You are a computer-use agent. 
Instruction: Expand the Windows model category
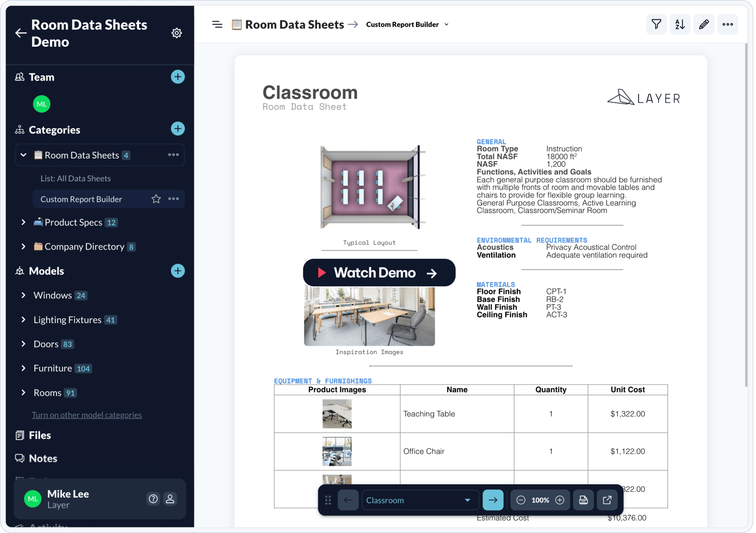point(23,295)
